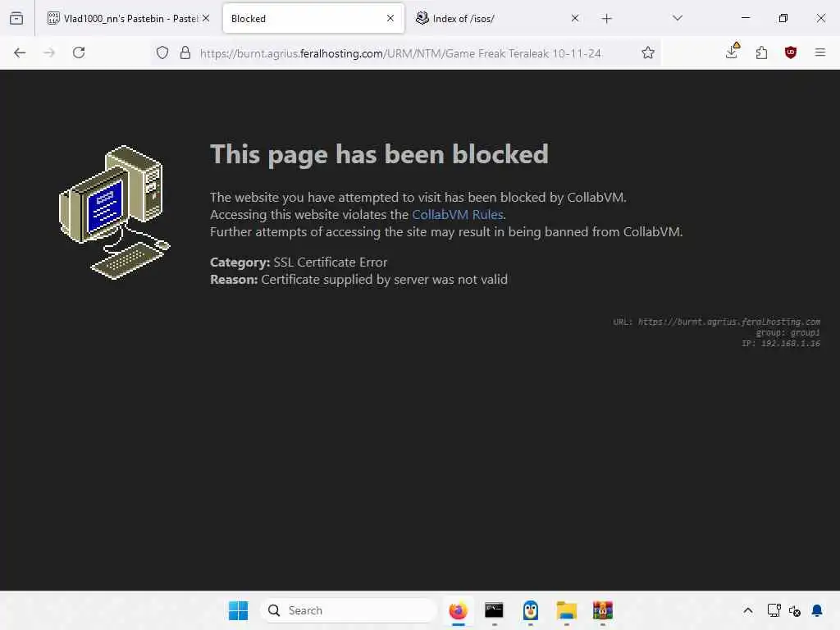Viewport: 840px width, 630px height.
Task: Open File Explorer from taskbar
Action: [566, 610]
